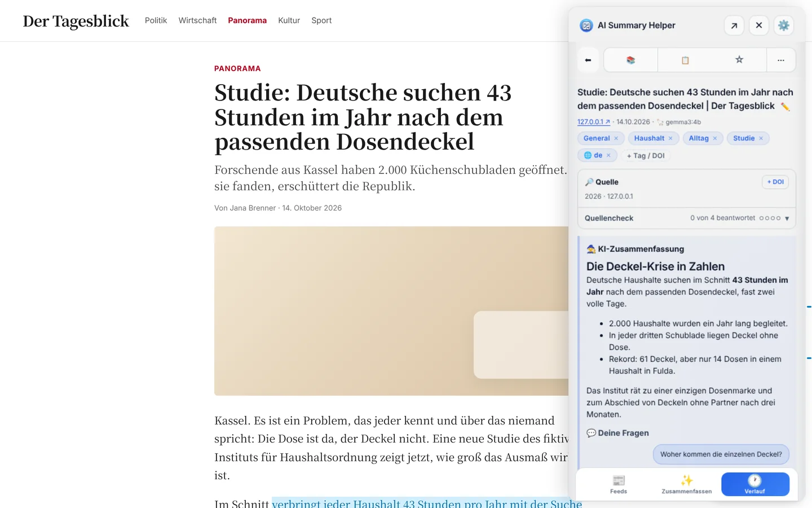Open the Sport section
Image resolution: width=812 pixels, height=508 pixels.
[x=321, y=20]
